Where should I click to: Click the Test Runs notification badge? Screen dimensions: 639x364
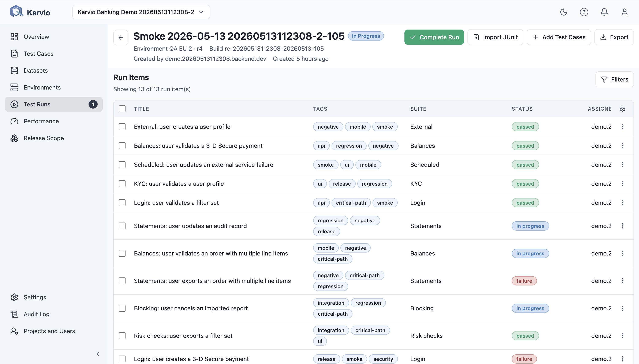[x=93, y=104]
